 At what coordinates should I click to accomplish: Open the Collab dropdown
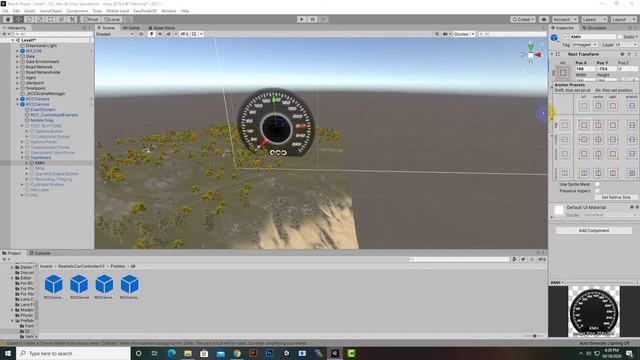523,19
